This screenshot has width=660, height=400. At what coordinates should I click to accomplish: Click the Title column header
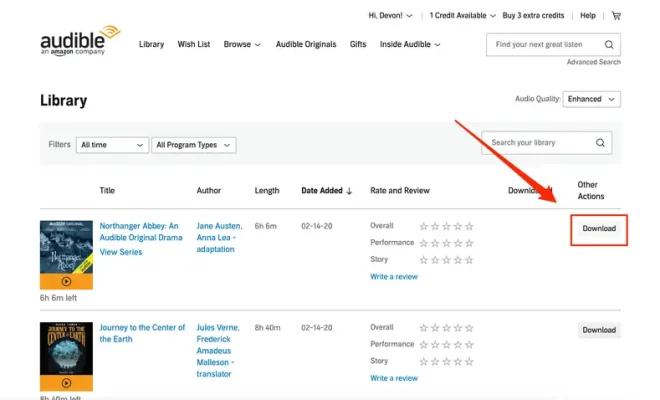[107, 191]
